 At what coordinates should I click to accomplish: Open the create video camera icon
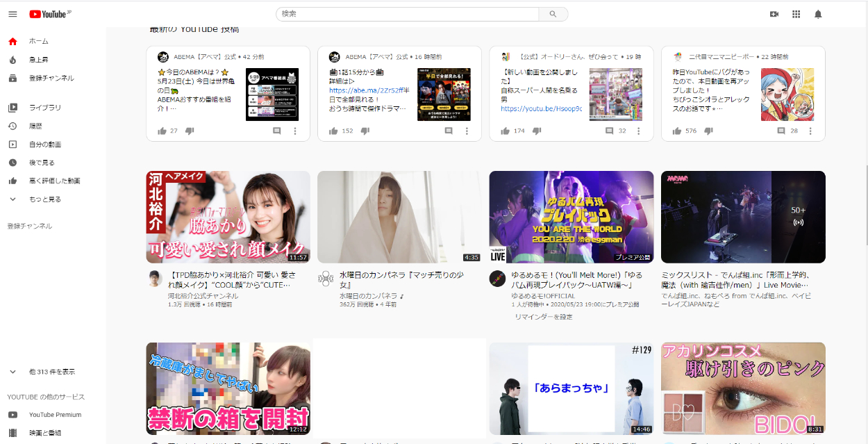pyautogui.click(x=774, y=14)
